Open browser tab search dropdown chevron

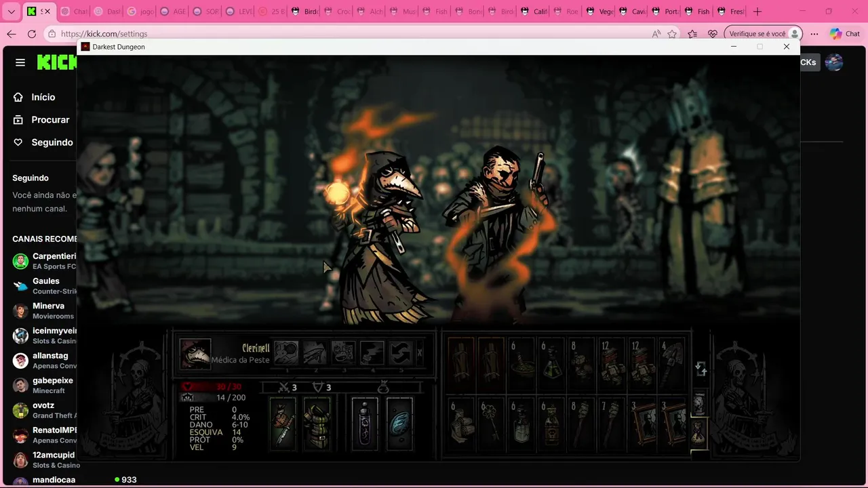point(11,12)
